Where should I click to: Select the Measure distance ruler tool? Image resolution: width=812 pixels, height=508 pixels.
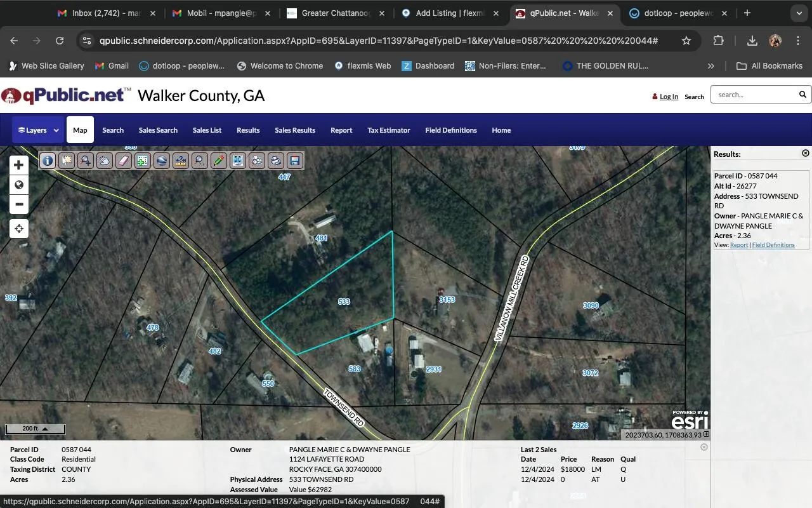pos(181,161)
